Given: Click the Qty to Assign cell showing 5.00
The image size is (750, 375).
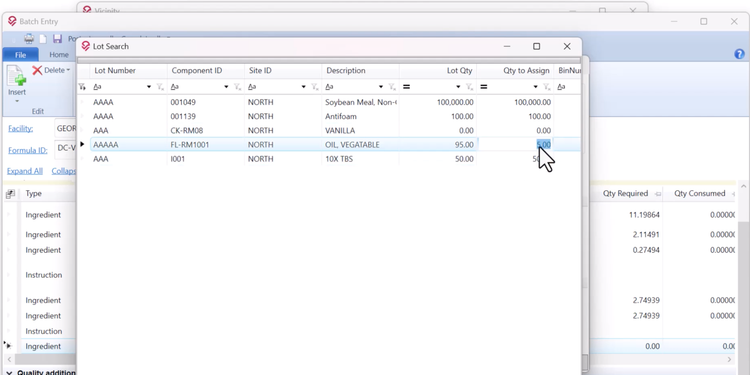Looking at the screenshot, I should click(515, 144).
